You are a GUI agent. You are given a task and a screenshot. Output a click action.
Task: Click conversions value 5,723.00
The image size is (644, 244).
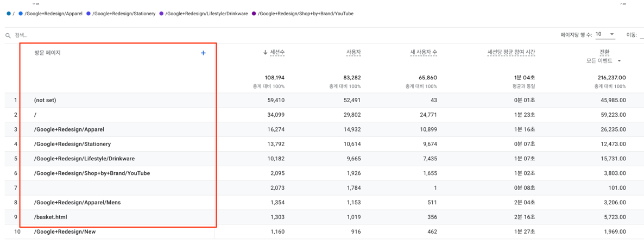[615, 217]
